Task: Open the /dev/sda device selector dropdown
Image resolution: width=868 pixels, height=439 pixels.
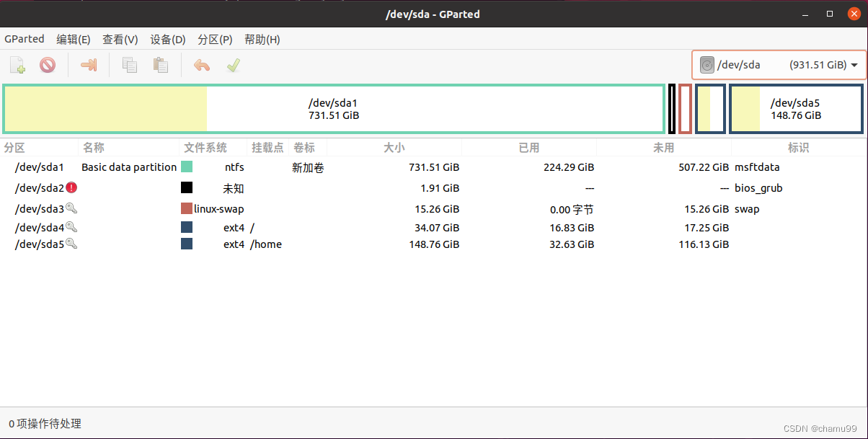Action: (779, 65)
